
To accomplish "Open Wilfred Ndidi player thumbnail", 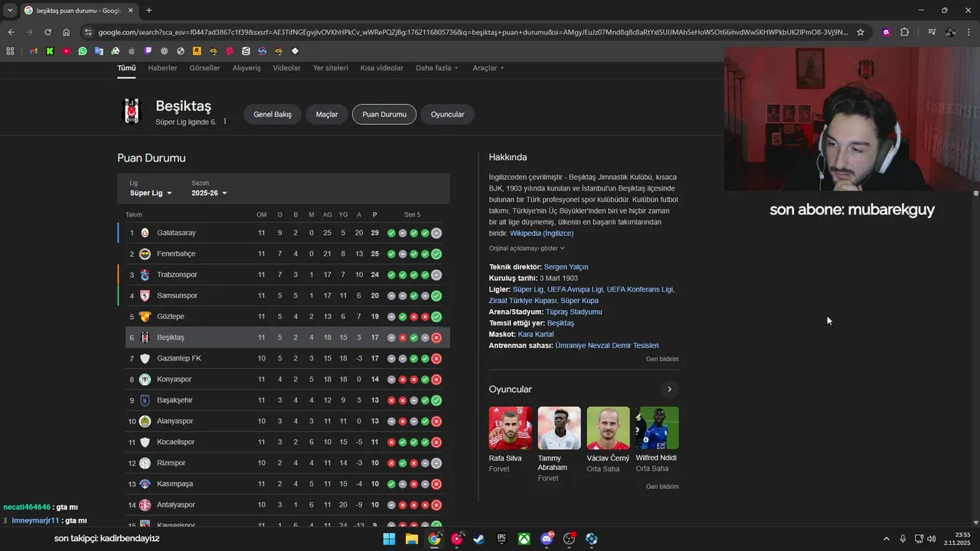I will pyautogui.click(x=657, y=428).
